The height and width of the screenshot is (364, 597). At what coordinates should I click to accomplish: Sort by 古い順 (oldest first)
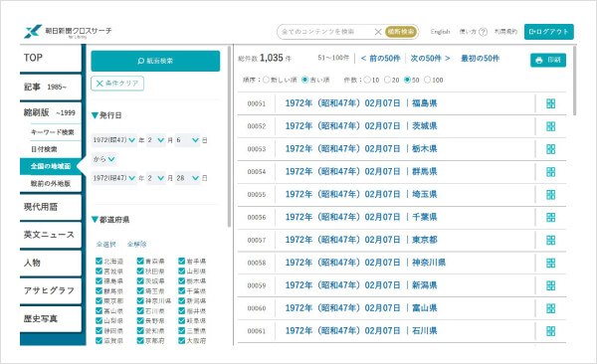pos(304,80)
